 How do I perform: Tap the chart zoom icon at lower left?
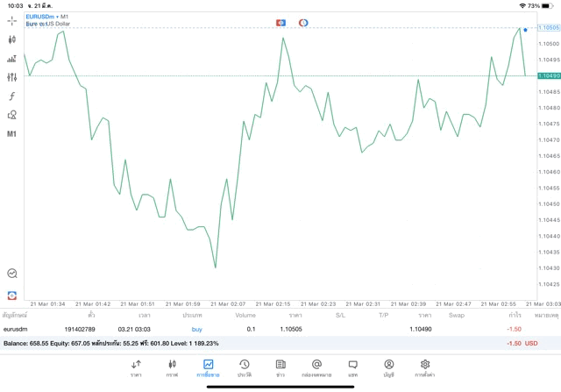pos(12,274)
